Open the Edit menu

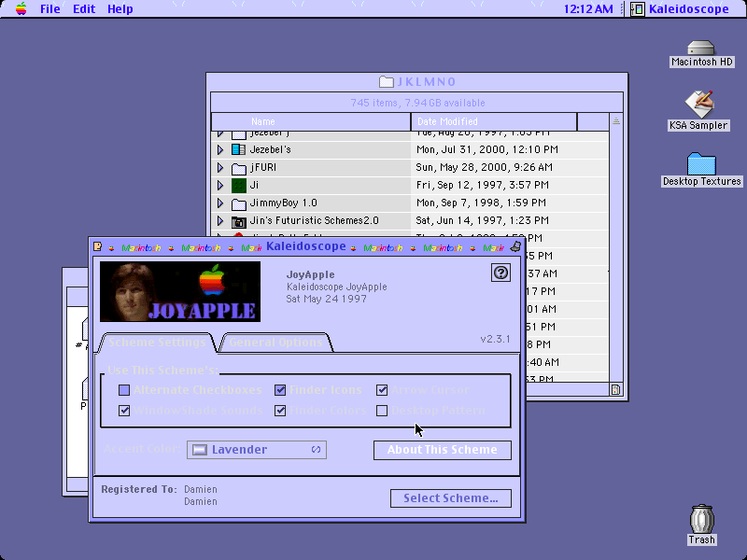click(84, 9)
